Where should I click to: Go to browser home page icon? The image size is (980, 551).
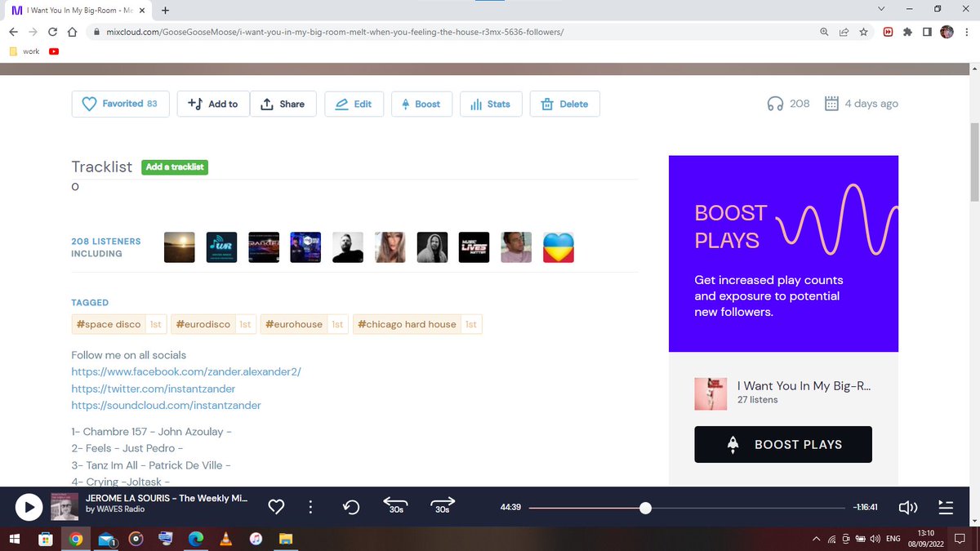tap(72, 32)
